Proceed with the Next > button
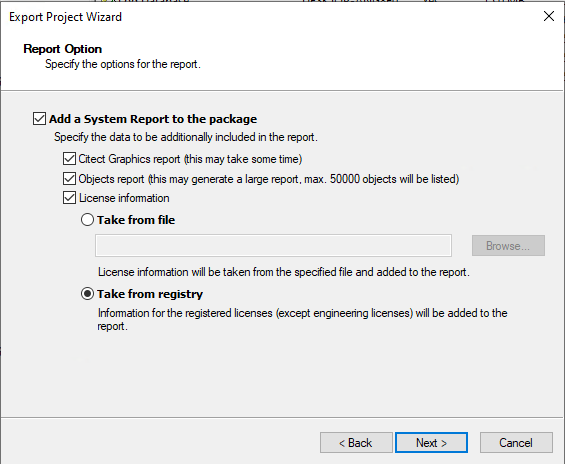The width and height of the screenshot is (565, 464). (431, 442)
